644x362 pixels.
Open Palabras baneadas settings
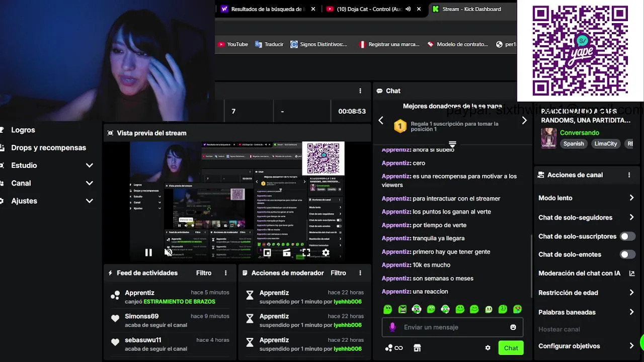click(x=586, y=312)
